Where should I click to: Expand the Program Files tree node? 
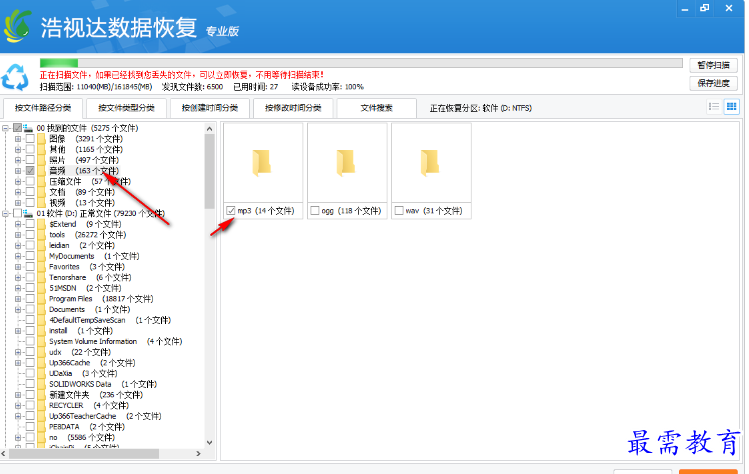tap(18, 299)
